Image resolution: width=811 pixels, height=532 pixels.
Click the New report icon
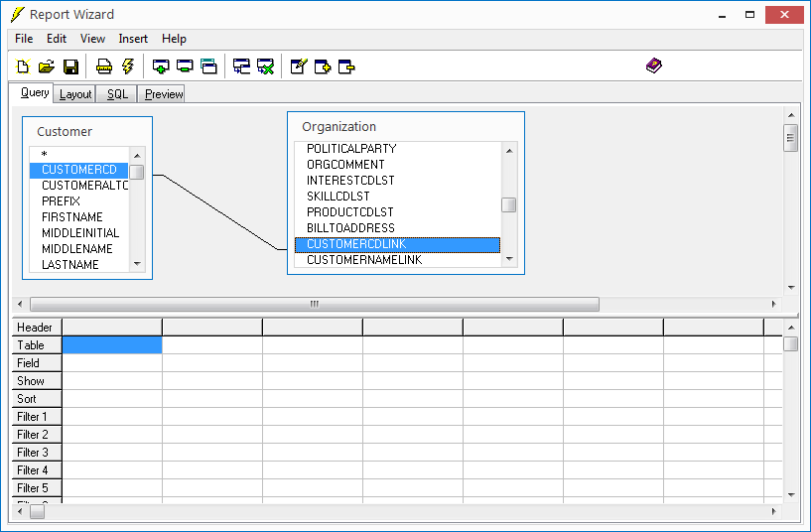[x=23, y=66]
